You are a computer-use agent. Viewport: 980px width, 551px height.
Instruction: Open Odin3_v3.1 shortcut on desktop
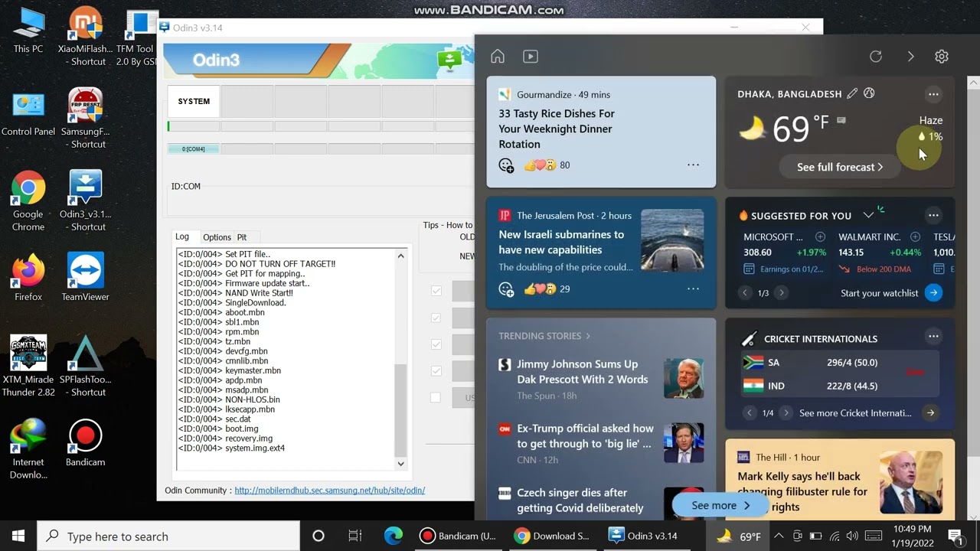coord(85,201)
